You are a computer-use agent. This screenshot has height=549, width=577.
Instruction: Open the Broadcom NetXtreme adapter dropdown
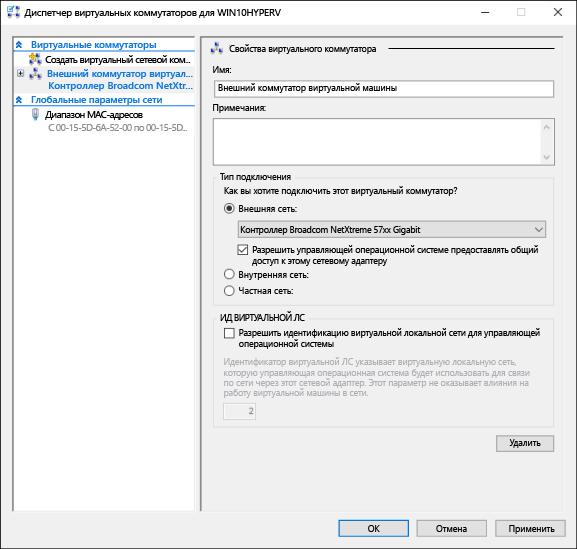coord(392,230)
